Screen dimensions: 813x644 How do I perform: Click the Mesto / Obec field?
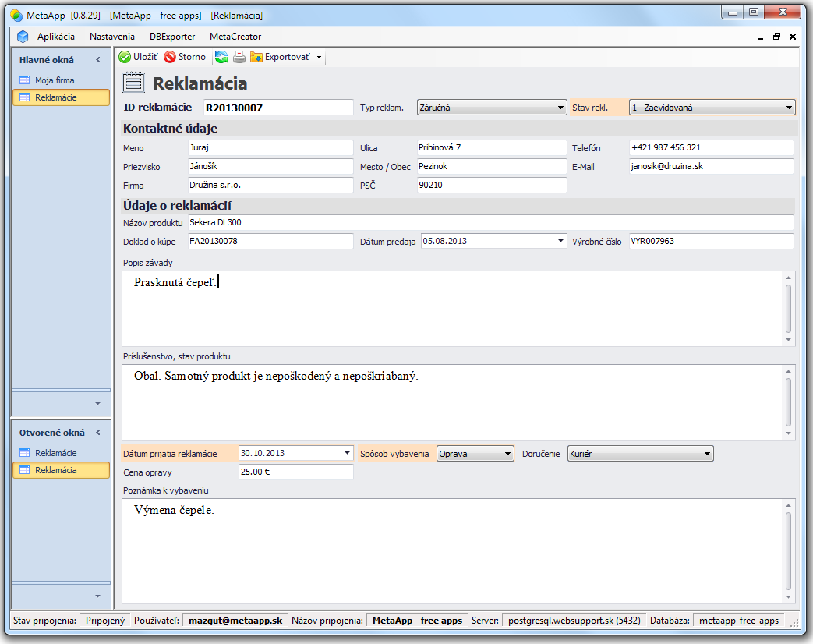(x=492, y=166)
